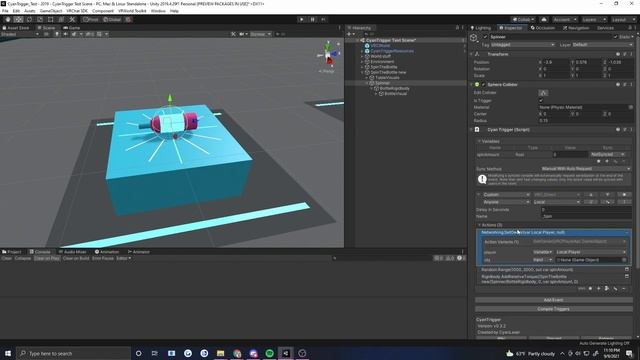The image size is (640, 360).
Task: Open the Gizmos dropdown in Scene view
Action: tap(260, 34)
